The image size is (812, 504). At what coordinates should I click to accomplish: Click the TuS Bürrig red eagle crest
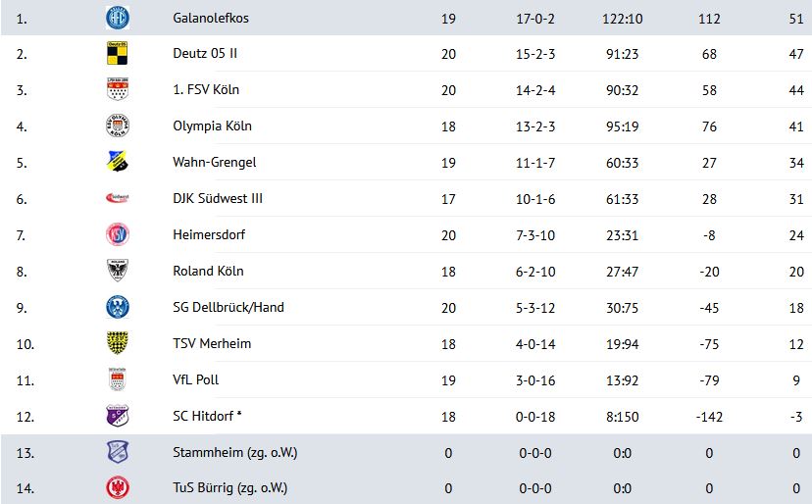[x=118, y=487]
